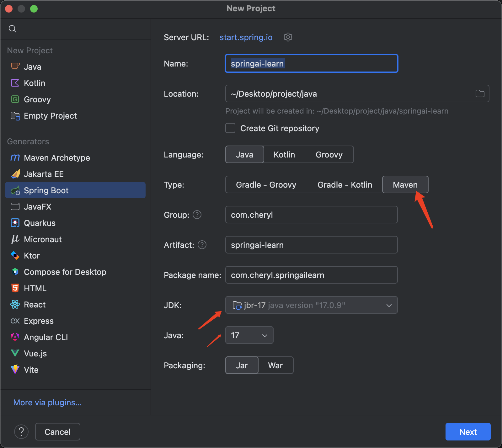
Task: Click the Angular CLI shield icon
Action: point(15,337)
